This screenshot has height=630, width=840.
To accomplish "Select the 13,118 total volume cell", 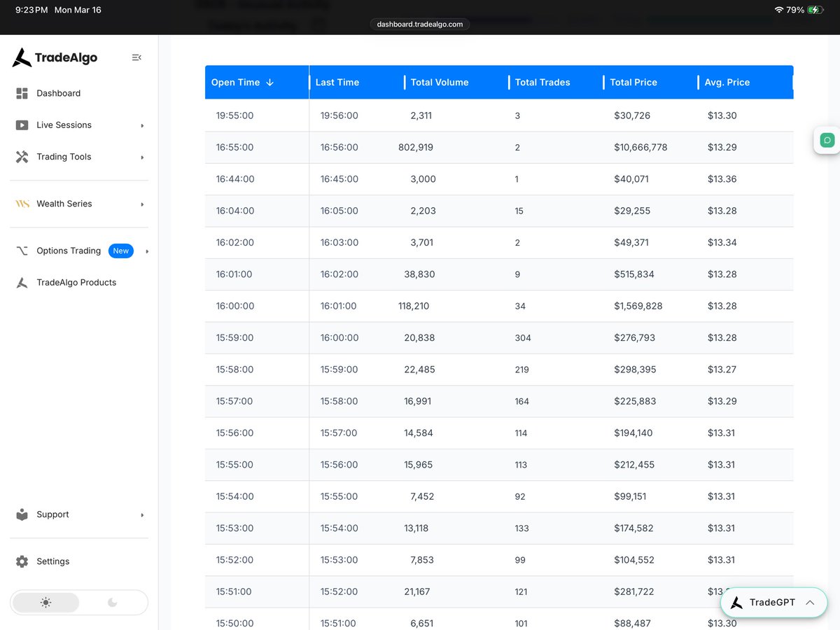I will click(416, 528).
